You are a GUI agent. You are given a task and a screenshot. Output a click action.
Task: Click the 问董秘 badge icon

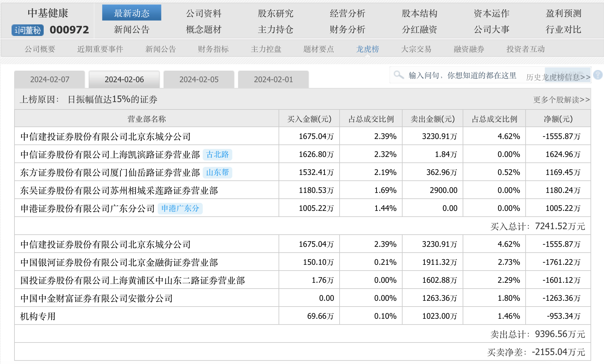pos(27,30)
